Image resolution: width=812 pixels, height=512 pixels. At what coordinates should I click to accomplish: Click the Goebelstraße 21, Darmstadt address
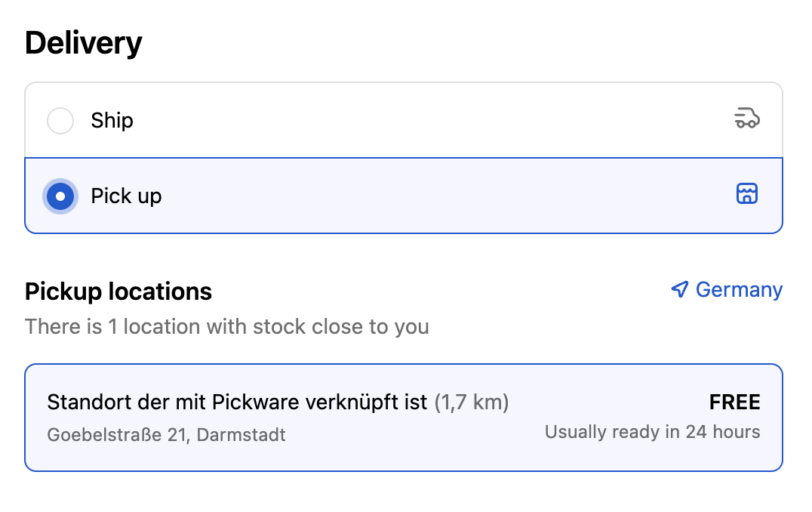click(x=166, y=435)
